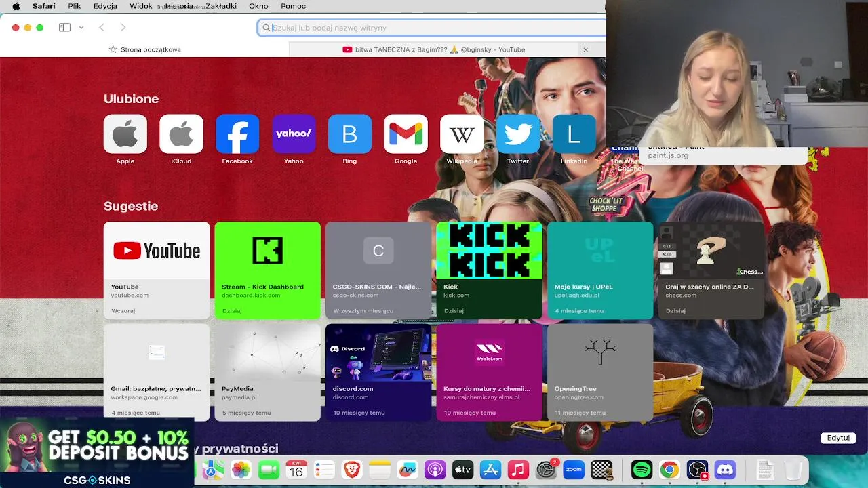The width and height of the screenshot is (868, 488).
Task: Launch FaceTime from the dock
Action: click(x=269, y=470)
